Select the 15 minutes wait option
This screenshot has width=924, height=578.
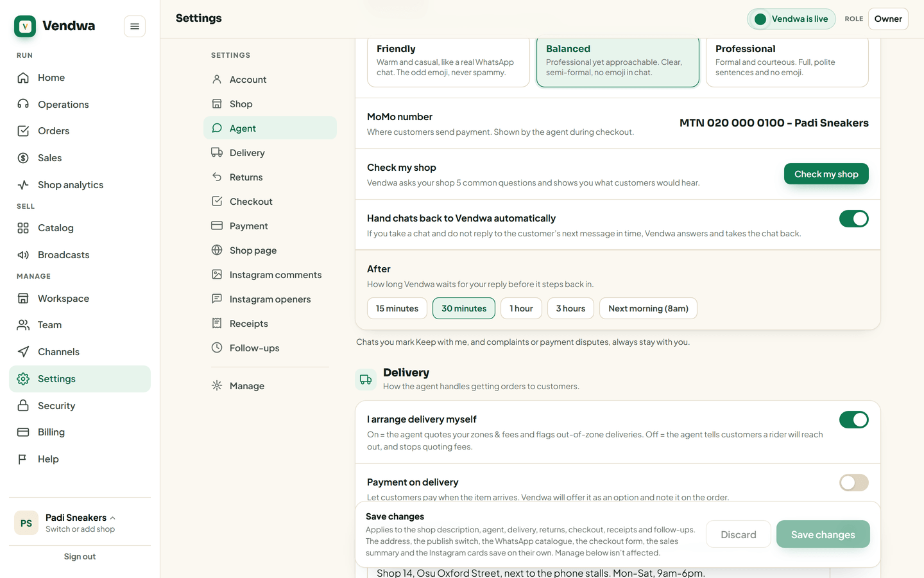coord(397,309)
